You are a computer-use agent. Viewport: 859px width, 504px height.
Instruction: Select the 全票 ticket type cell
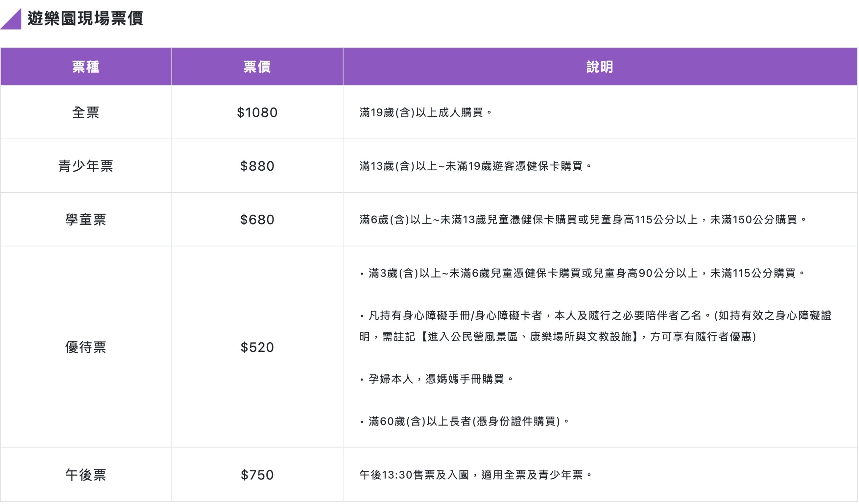[86, 112]
